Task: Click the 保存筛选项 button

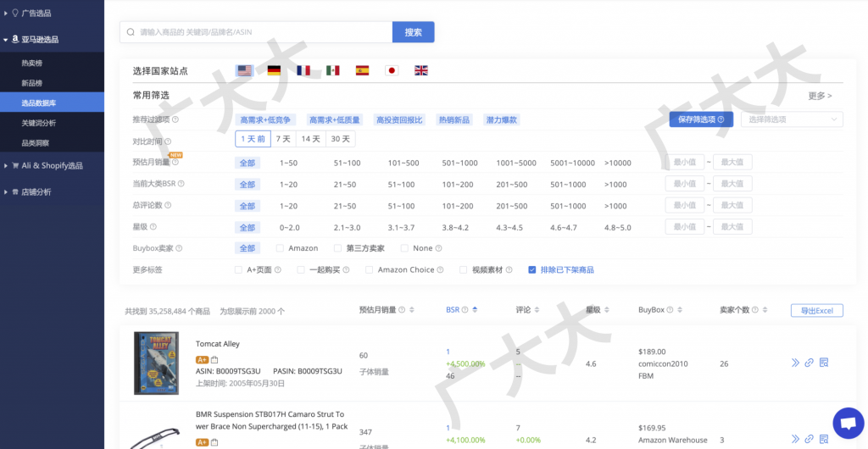Action: pos(701,119)
